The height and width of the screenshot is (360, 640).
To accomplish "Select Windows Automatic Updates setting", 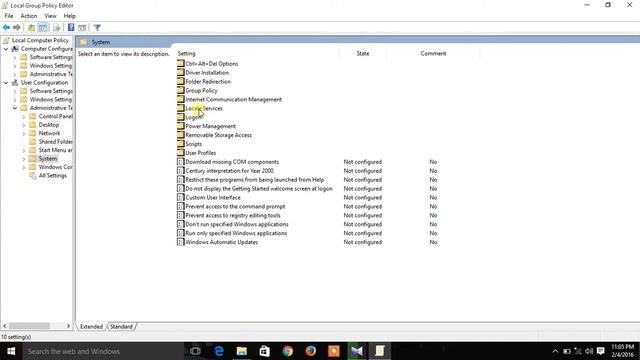I will 222,242.
